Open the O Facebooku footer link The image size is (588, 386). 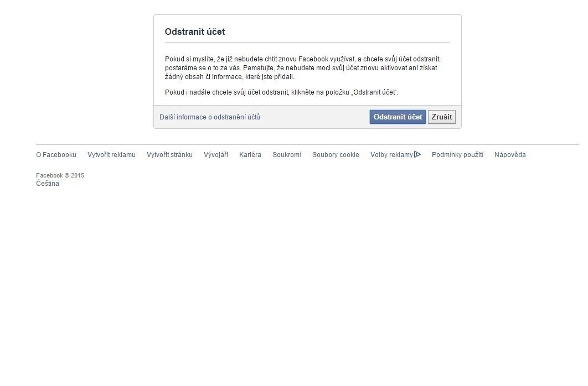tap(56, 155)
